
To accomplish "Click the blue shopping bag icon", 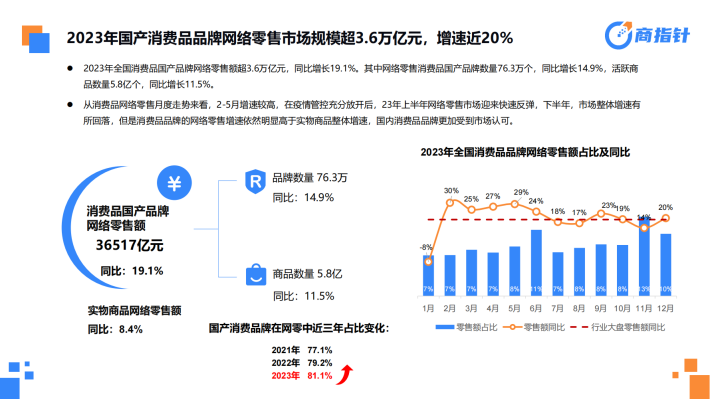I will tap(256, 274).
